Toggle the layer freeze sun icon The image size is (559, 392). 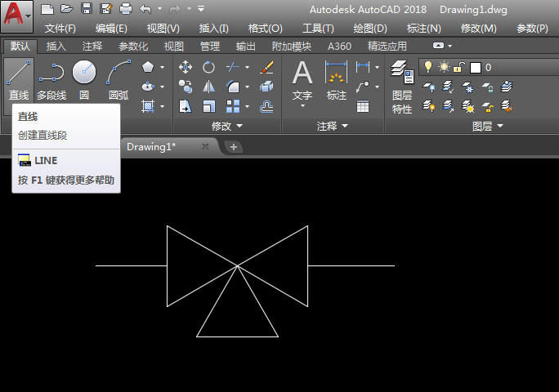tap(444, 67)
